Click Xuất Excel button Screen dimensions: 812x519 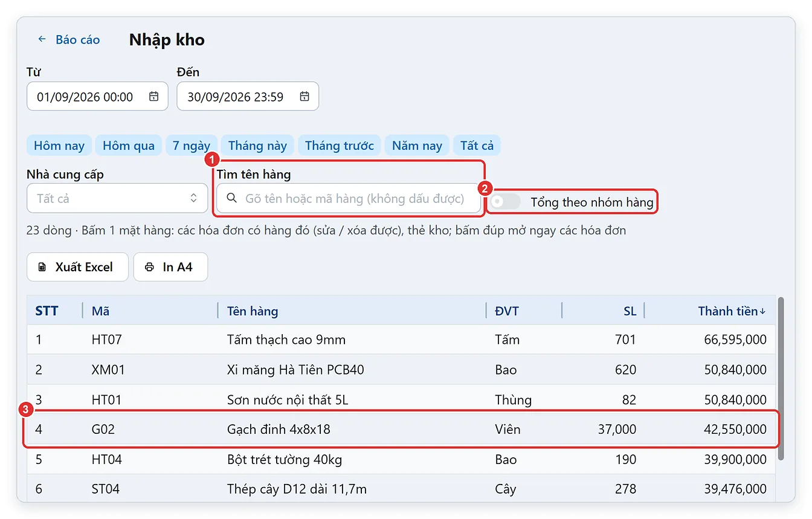[77, 267]
